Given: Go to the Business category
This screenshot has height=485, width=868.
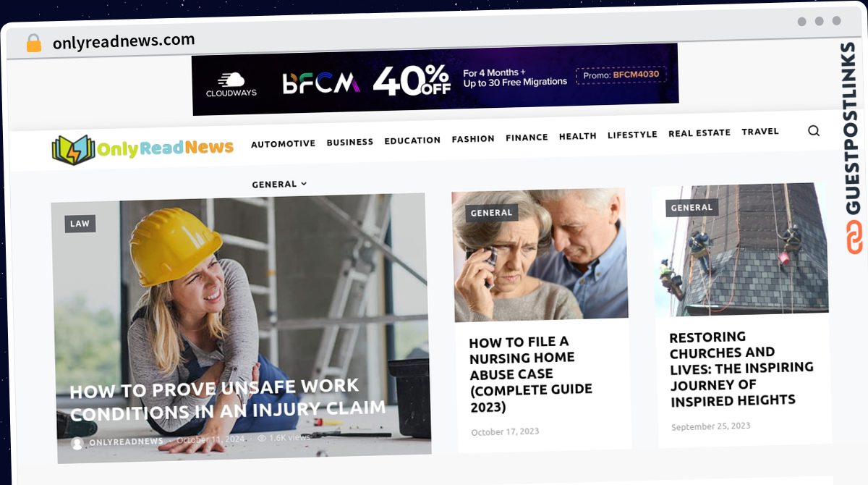Looking at the screenshot, I should point(350,142).
